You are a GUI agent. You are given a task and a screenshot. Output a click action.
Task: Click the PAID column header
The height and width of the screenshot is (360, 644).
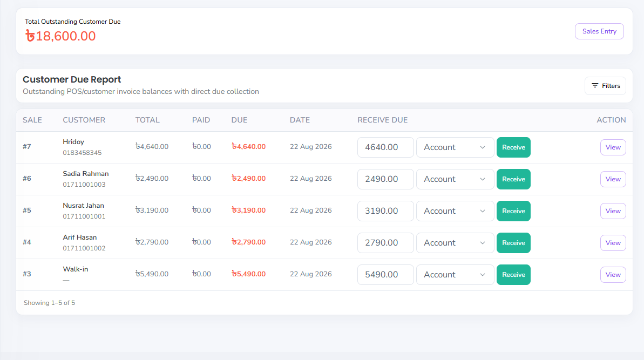point(201,120)
